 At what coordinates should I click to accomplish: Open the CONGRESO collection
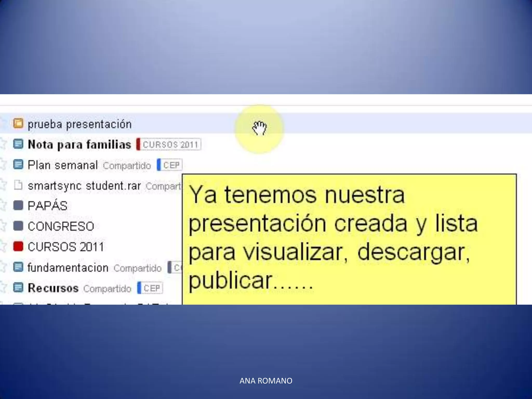point(61,226)
